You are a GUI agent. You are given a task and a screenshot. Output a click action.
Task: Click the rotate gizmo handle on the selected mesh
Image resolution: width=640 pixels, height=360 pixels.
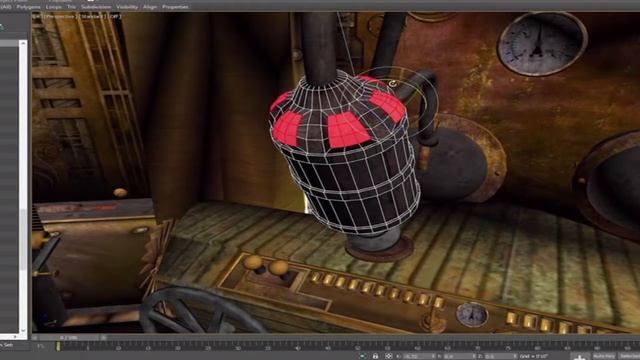393,84
